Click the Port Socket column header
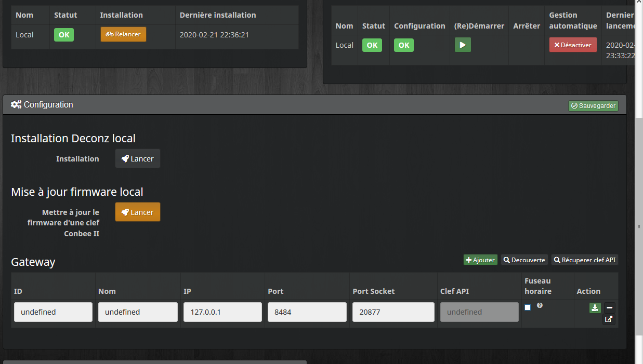Viewport: 643px width, 364px height. [374, 291]
